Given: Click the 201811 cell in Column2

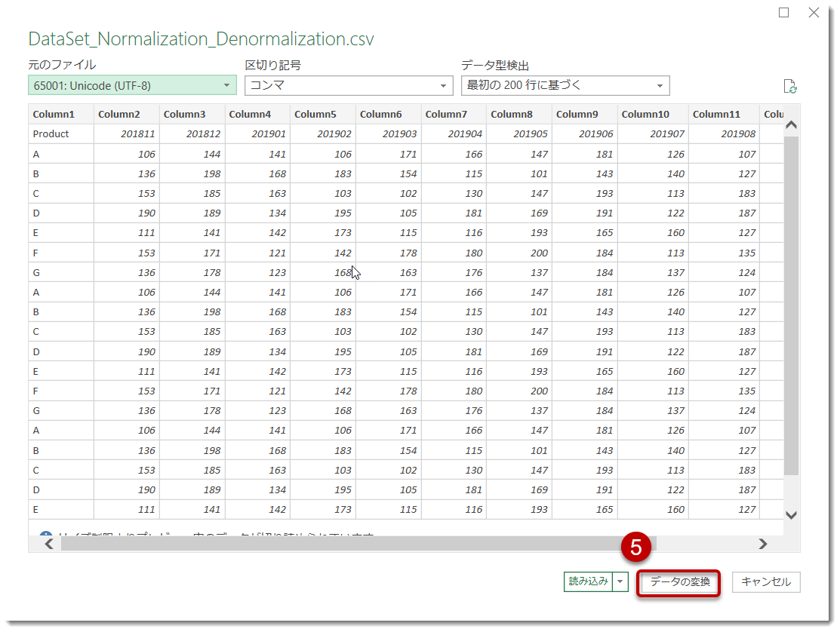Looking at the screenshot, I should (x=127, y=134).
